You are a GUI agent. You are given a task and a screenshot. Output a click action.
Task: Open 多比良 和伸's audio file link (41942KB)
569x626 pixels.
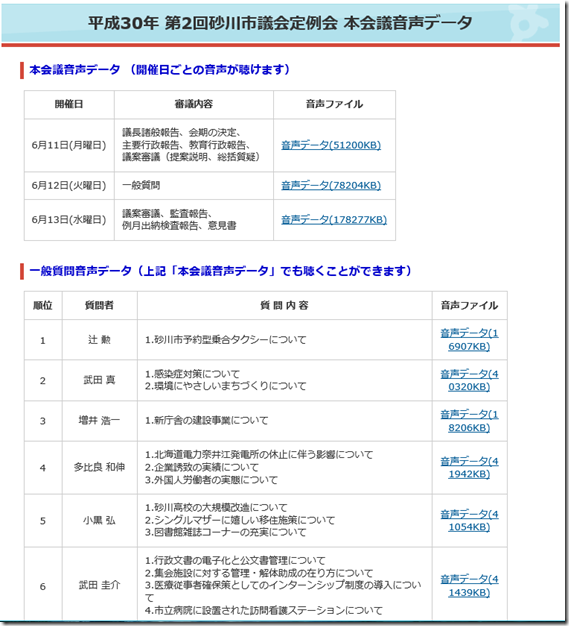(469, 468)
